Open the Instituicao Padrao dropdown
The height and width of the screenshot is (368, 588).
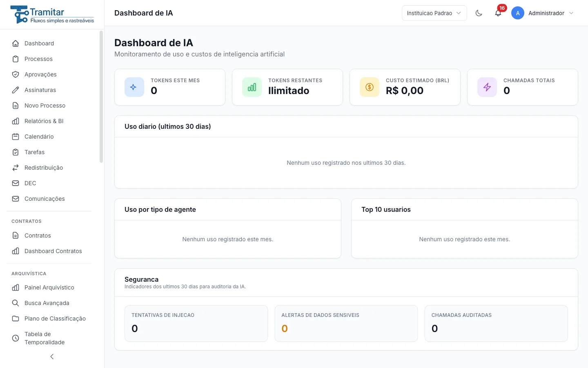click(x=434, y=13)
